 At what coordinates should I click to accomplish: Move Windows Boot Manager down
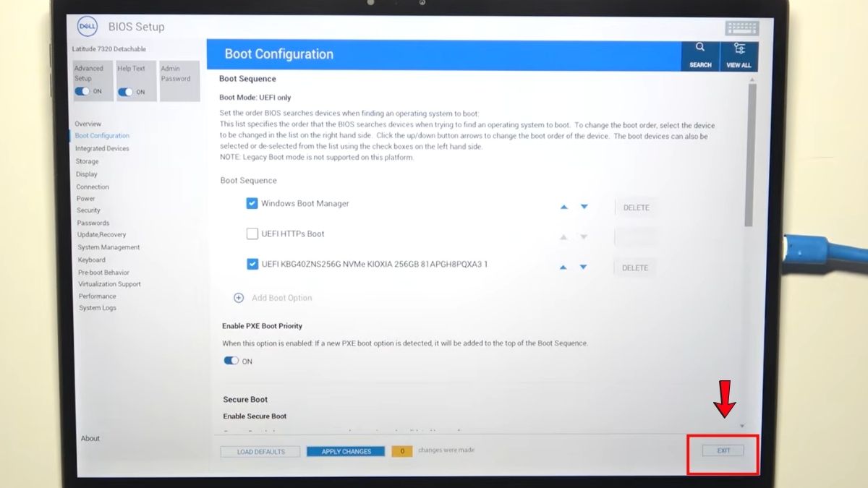point(584,207)
